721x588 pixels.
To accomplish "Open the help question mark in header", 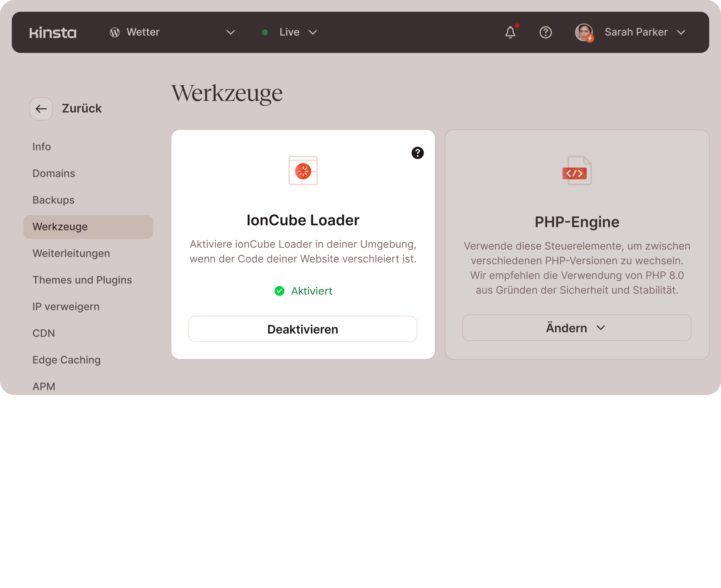I will [545, 33].
